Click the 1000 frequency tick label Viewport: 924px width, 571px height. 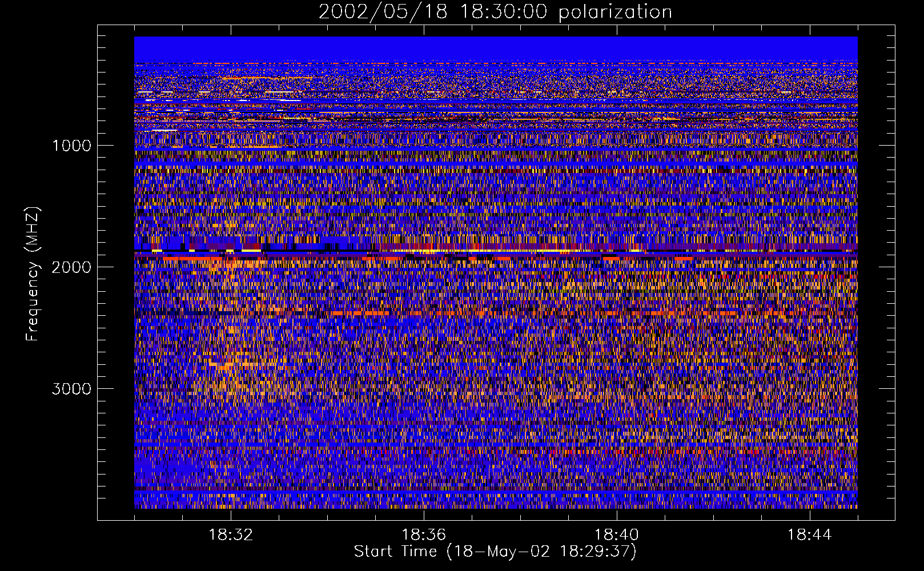(x=71, y=146)
